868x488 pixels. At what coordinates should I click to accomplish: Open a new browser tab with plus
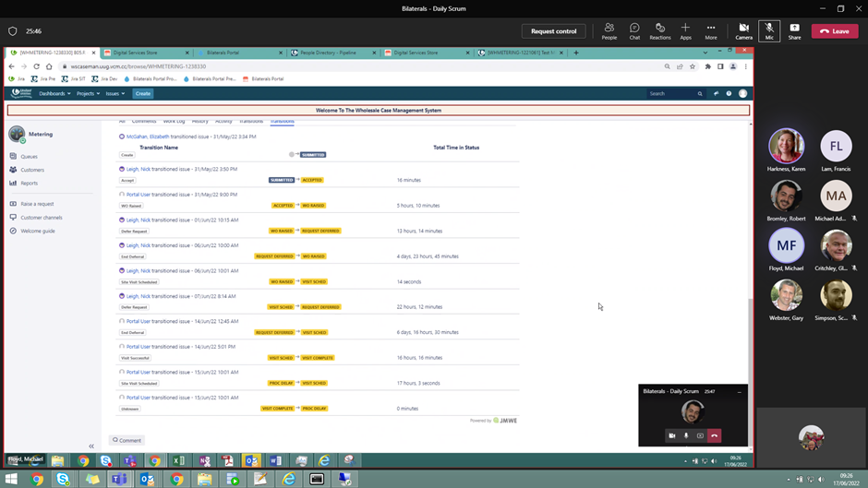pos(576,53)
